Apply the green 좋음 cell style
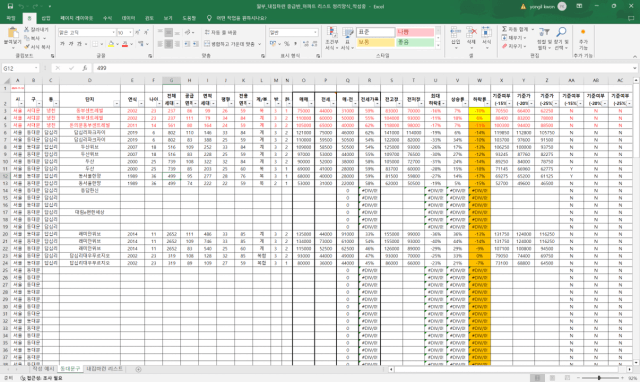Screen dimensions: 640x382 [415, 42]
